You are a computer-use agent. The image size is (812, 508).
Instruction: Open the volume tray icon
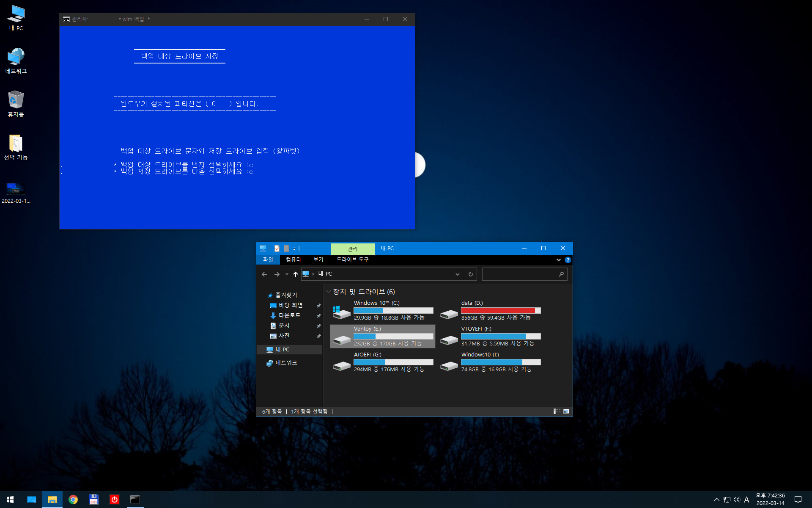[x=737, y=500]
